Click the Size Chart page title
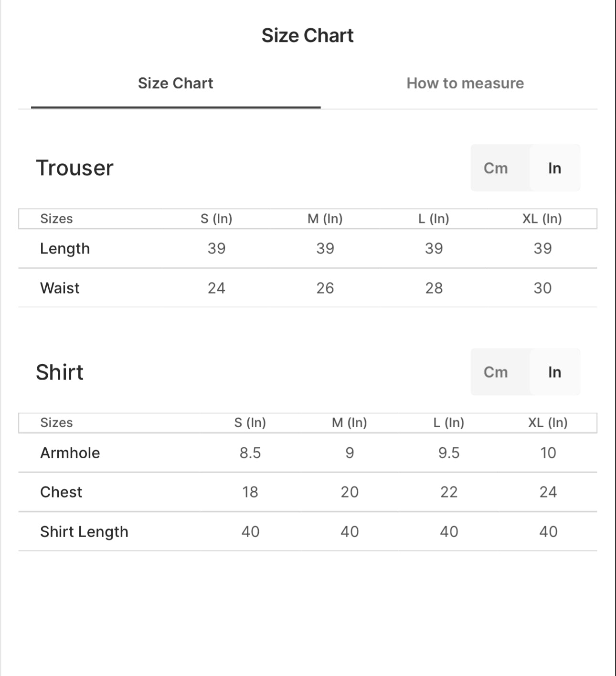The width and height of the screenshot is (616, 676). click(308, 35)
